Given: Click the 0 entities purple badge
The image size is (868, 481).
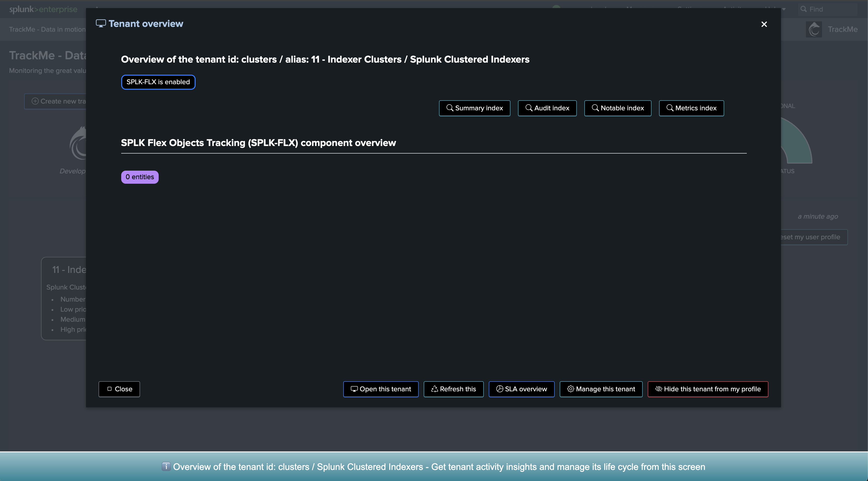Looking at the screenshot, I should click(140, 177).
